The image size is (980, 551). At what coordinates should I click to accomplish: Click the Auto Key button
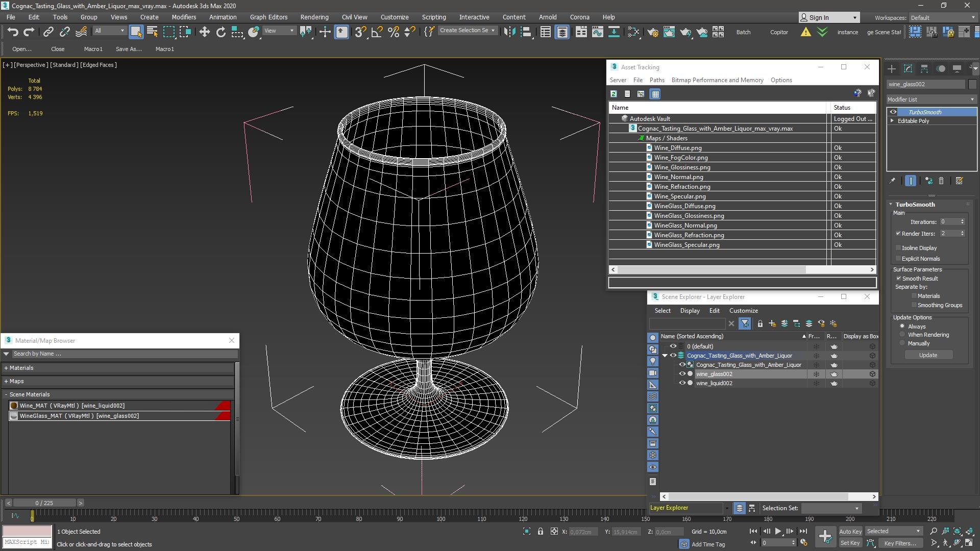click(x=850, y=531)
